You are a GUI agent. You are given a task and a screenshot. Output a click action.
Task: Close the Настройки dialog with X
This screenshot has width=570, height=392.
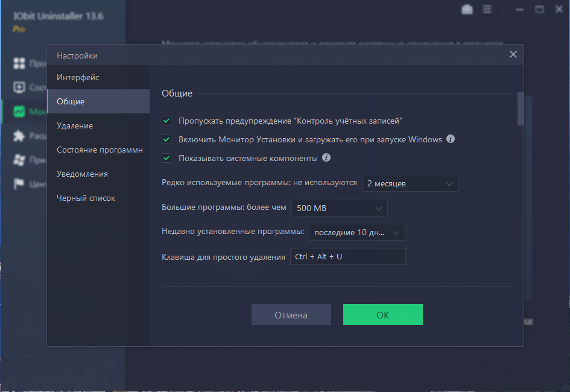513,54
